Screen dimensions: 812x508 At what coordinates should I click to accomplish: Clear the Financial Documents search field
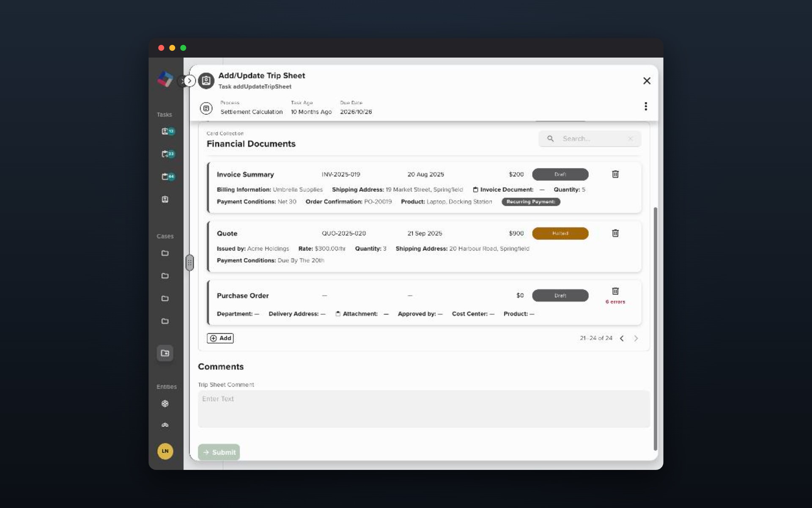pyautogui.click(x=630, y=138)
